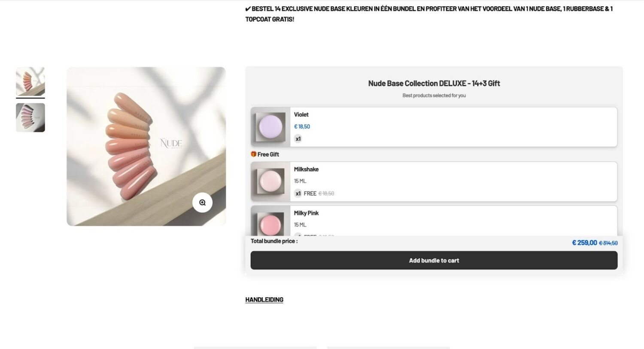The height and width of the screenshot is (349, 644).
Task: Click the Violet color swatch image
Action: (270, 127)
